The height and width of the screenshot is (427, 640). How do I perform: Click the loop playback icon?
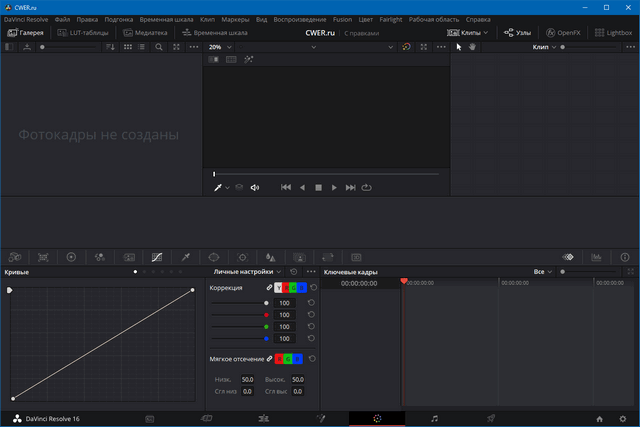point(367,187)
